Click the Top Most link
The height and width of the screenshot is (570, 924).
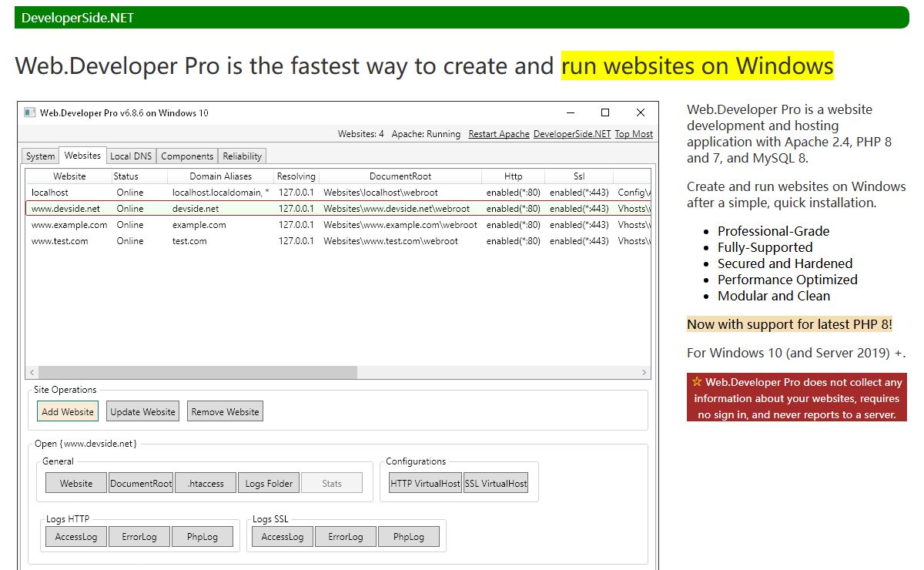click(x=634, y=134)
